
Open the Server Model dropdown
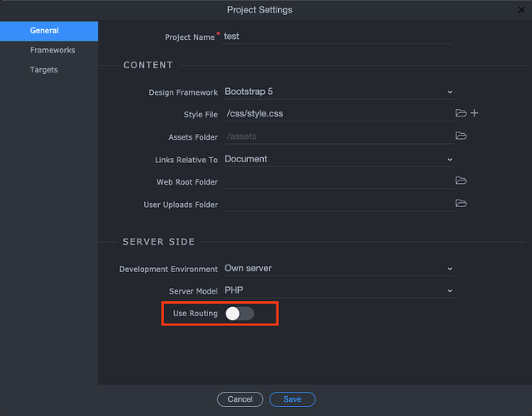point(339,290)
